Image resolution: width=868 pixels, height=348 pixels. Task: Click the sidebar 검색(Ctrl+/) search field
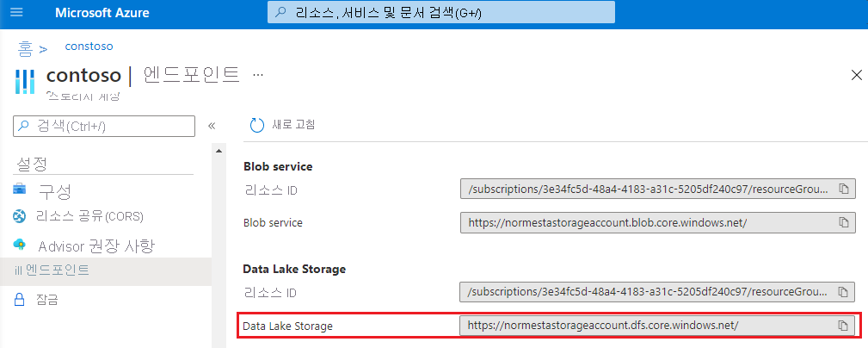[104, 126]
